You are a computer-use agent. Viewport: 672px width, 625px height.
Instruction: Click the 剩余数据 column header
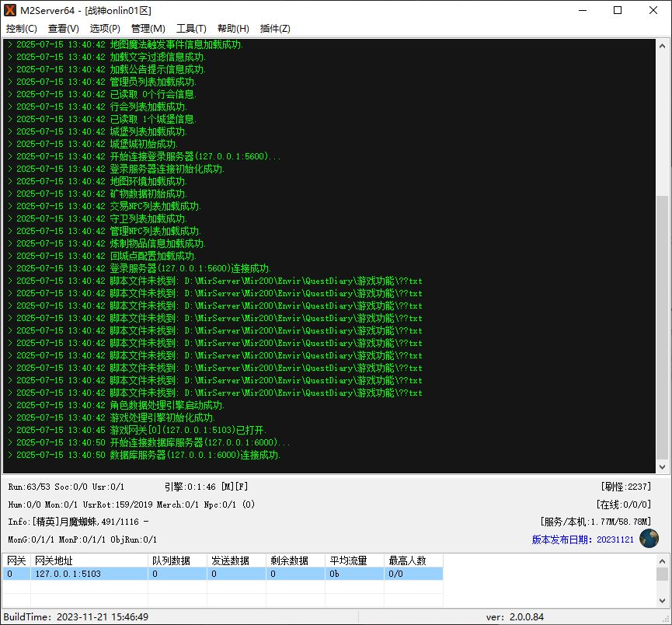pyautogui.click(x=296, y=560)
